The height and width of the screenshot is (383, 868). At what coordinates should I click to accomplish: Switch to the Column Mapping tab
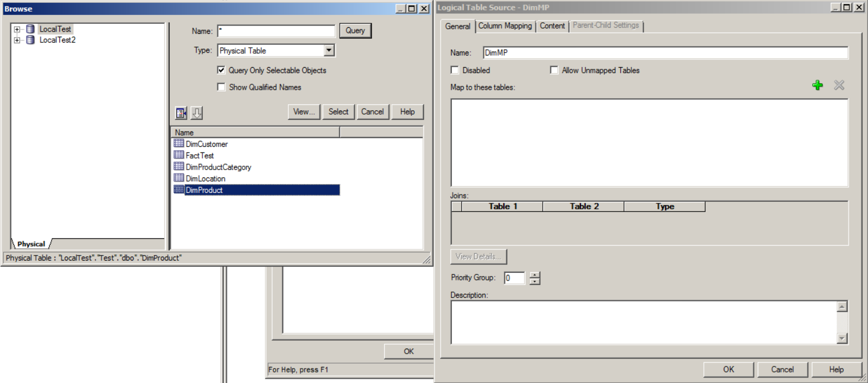(x=504, y=25)
